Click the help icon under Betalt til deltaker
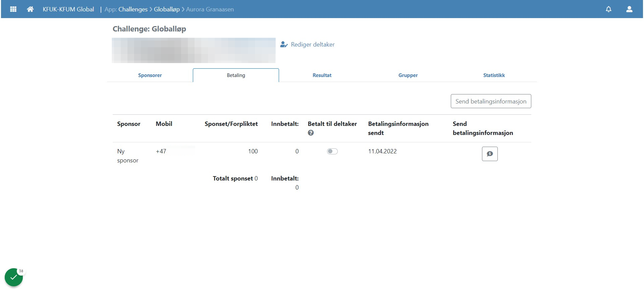The height and width of the screenshot is (290, 644). (x=311, y=133)
